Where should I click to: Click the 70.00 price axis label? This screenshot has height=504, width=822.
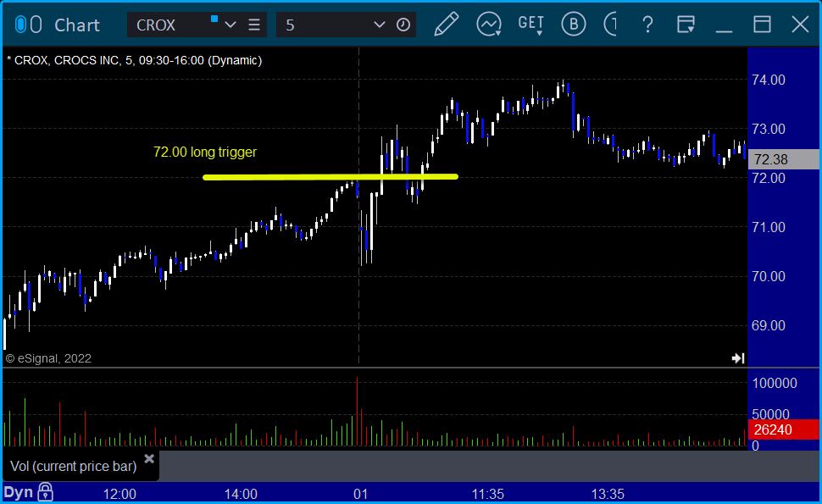click(769, 277)
